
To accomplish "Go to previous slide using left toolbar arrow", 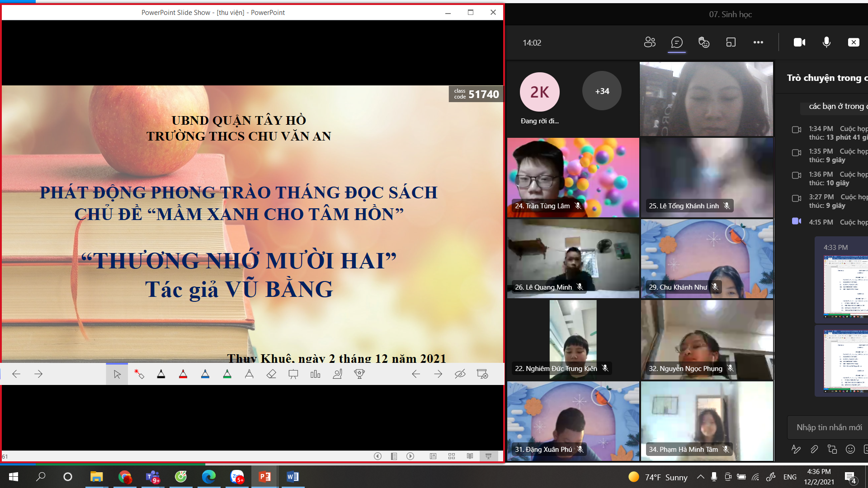I will point(16,374).
